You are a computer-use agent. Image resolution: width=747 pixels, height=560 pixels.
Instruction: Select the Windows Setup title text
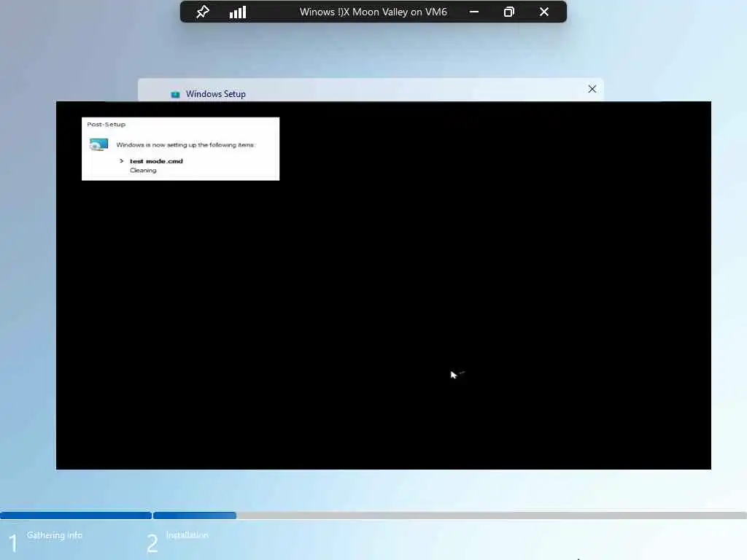click(216, 94)
